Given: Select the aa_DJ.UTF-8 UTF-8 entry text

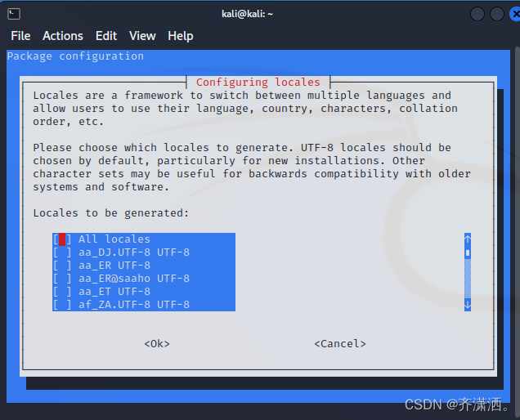Looking at the screenshot, I should coord(134,252).
